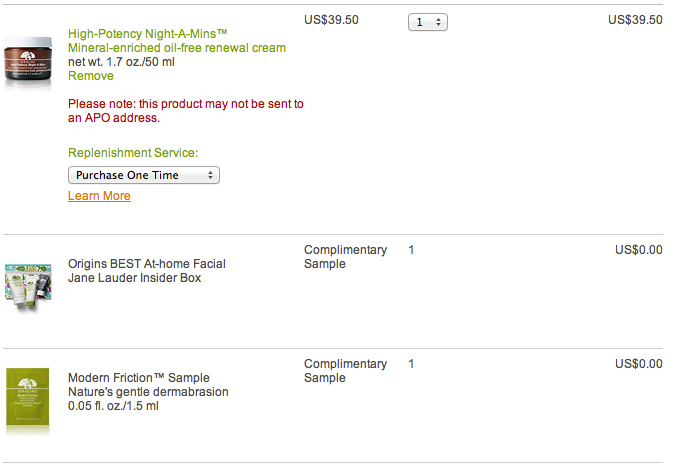Screen dimensions: 675x466
Task: Click the Night-A-Mins line total on the right
Action: pyautogui.click(x=634, y=20)
